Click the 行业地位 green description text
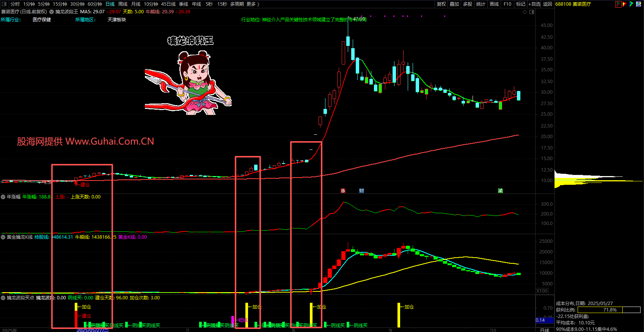The image size is (644, 332). tap(304, 20)
